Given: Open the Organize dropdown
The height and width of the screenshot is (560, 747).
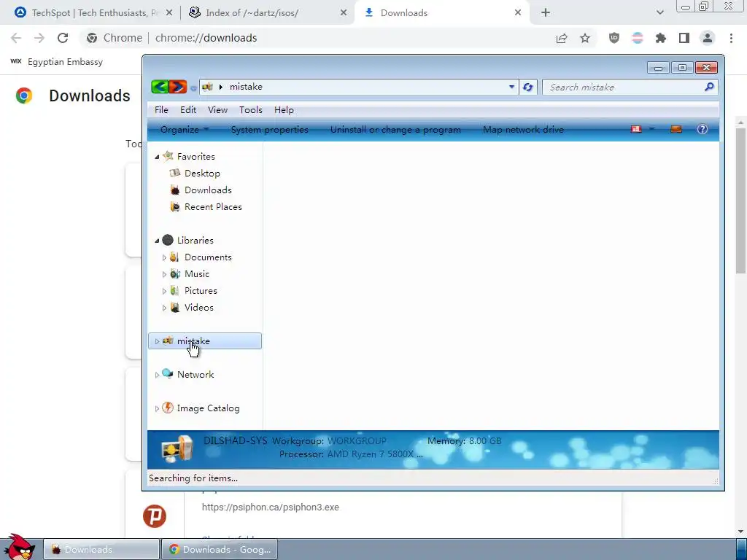Looking at the screenshot, I should (185, 130).
